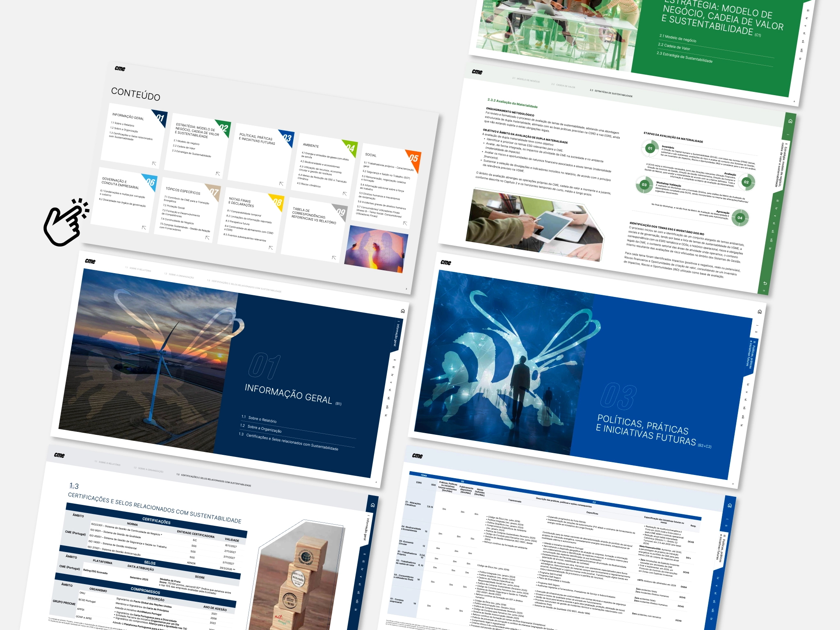The image size is (840, 630).
Task: Click step 01 Inventário circle on materiality page
Action: pyautogui.click(x=650, y=148)
